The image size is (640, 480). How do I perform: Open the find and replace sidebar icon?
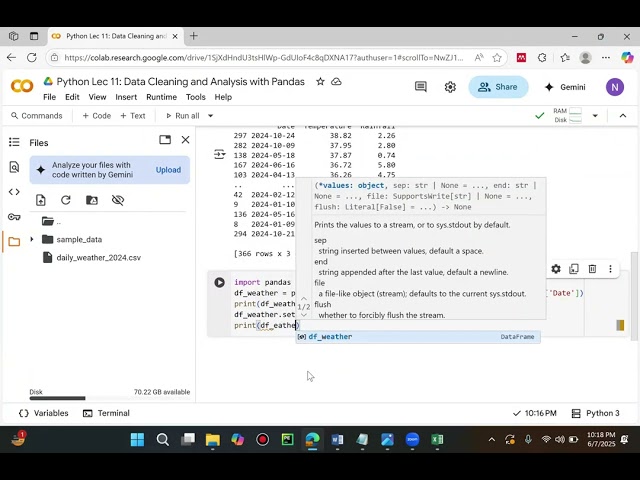(x=14, y=167)
